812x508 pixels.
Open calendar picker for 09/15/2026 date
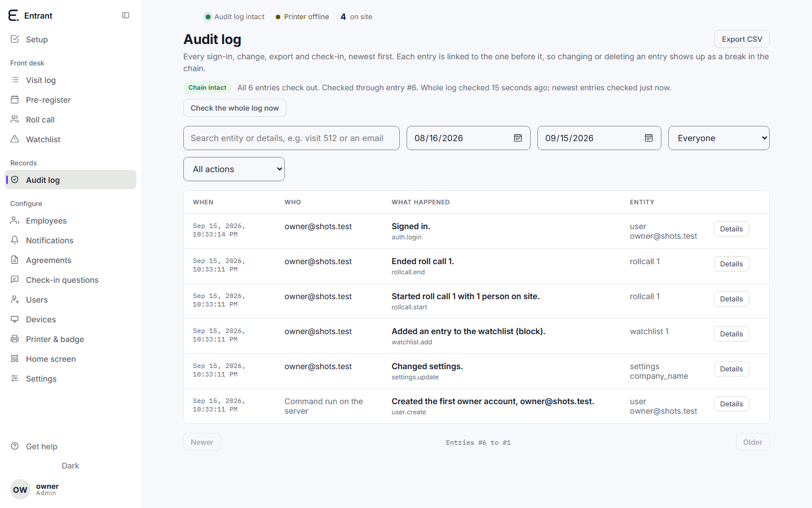[x=648, y=138]
